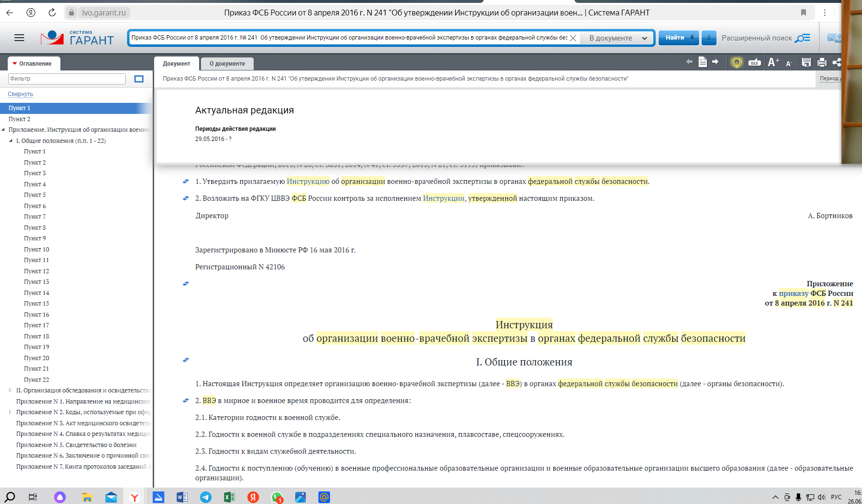Open File Explorer from the taskbar
The height and width of the screenshot is (504, 862).
[87, 497]
